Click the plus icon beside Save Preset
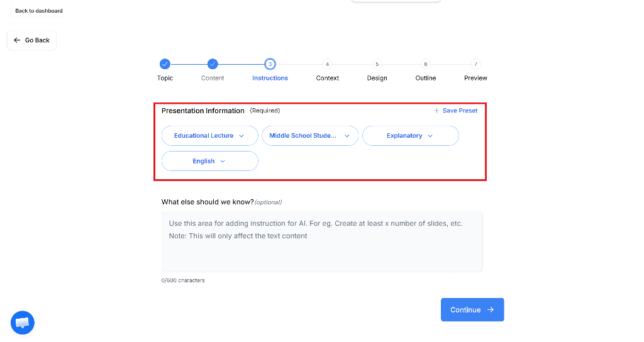The height and width of the screenshot is (342, 644). point(436,111)
